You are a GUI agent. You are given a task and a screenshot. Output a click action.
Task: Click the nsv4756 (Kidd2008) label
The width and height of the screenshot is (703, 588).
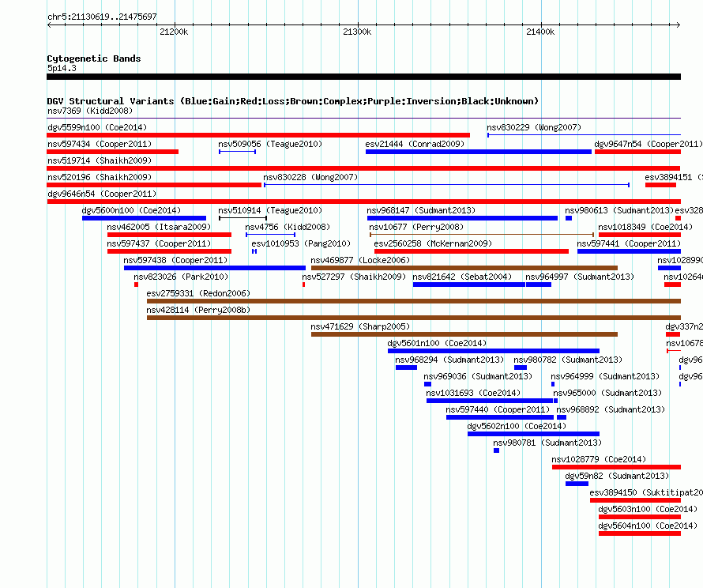[288, 227]
